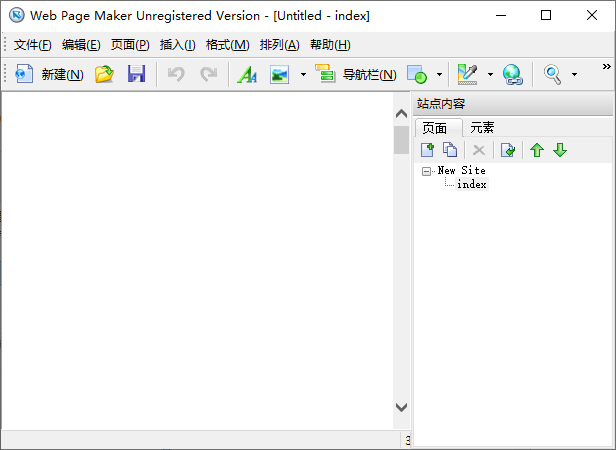The width and height of the screenshot is (616, 450).
Task: Click the color picker eyedropper icon
Action: (x=468, y=74)
